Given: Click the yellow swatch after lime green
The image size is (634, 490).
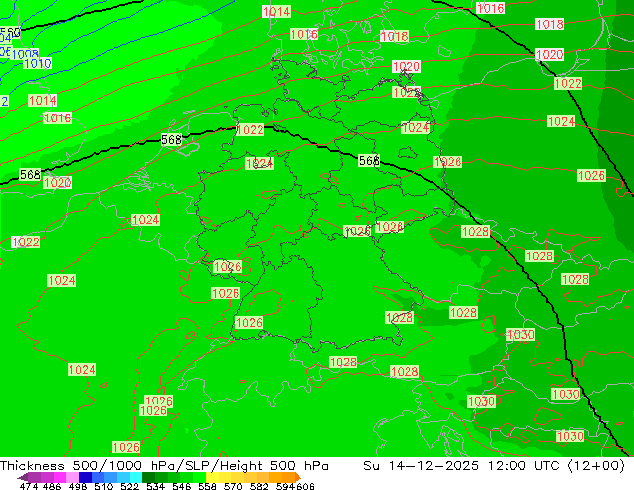Looking at the screenshot, I should point(212,477).
